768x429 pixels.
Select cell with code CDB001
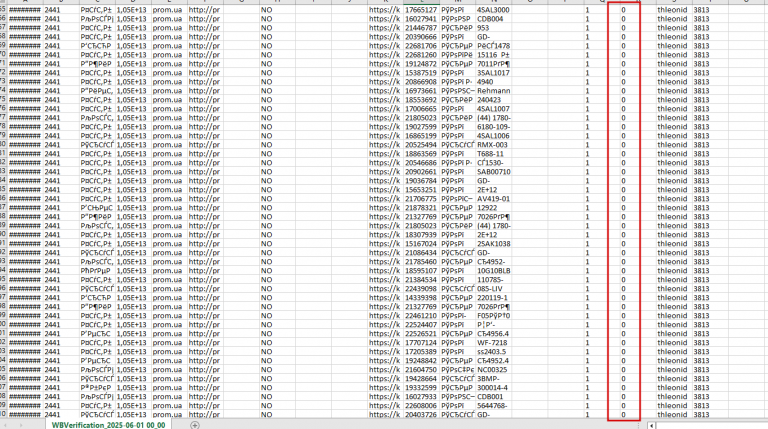pyautogui.click(x=493, y=397)
